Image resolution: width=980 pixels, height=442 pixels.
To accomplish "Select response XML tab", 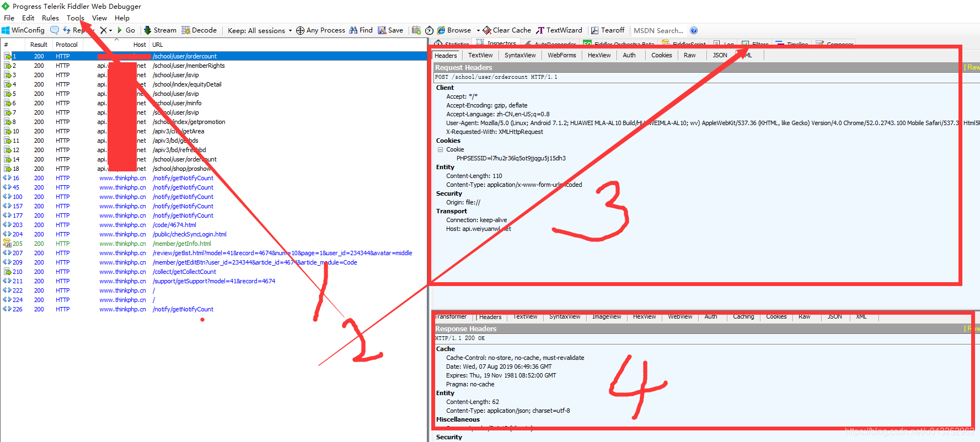I will click(x=861, y=316).
